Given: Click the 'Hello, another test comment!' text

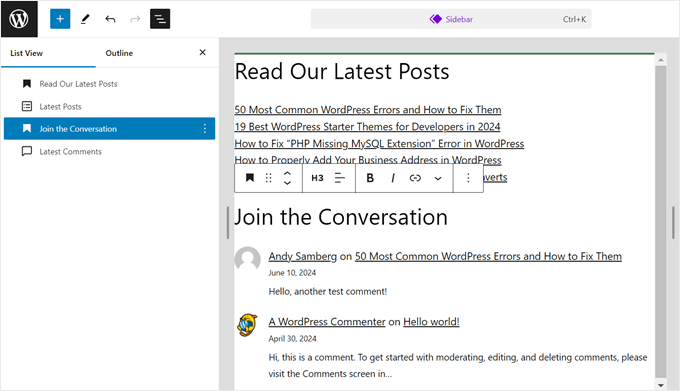Looking at the screenshot, I should coord(327,291).
